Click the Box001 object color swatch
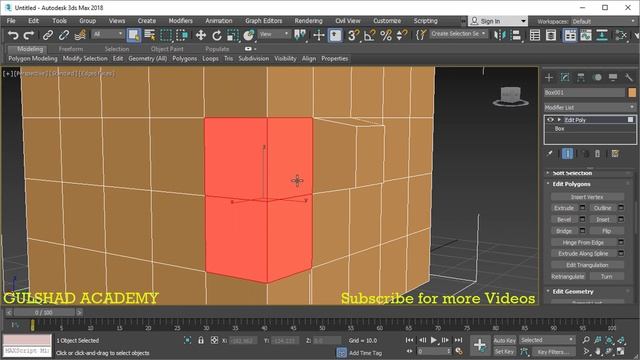640x360 pixels. point(632,93)
